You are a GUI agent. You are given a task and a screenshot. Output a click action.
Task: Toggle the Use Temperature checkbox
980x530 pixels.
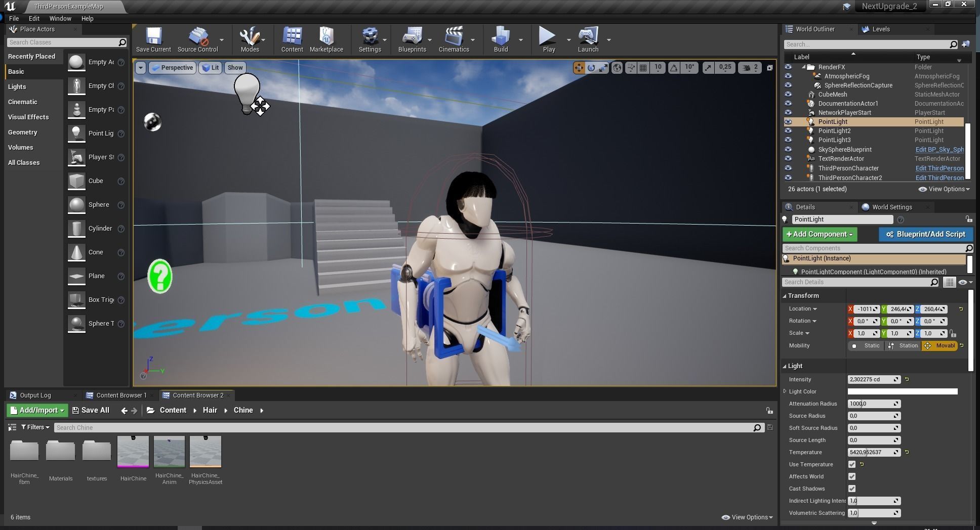point(852,464)
